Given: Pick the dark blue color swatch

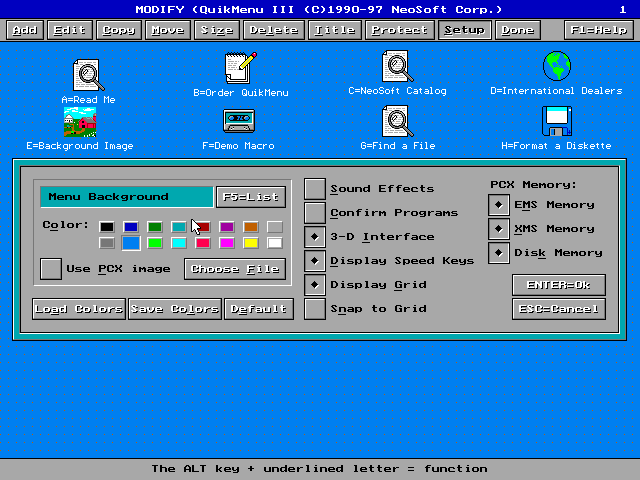Looking at the screenshot, I should (131, 227).
